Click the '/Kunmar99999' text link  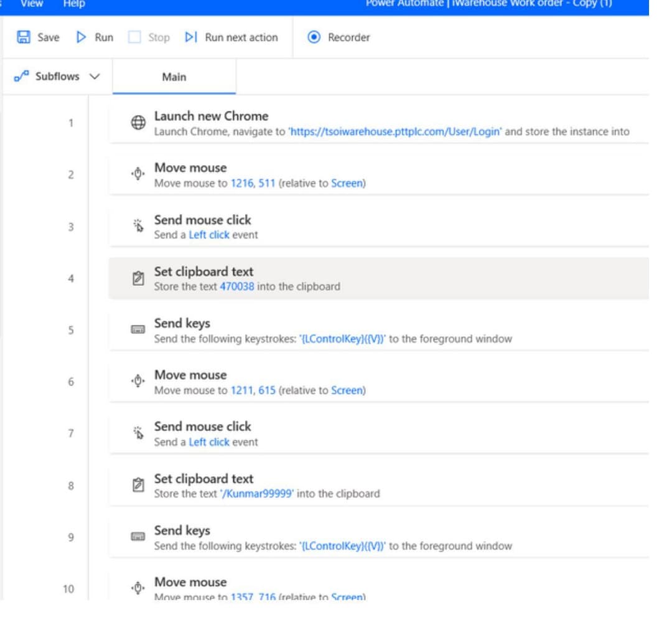point(257,494)
